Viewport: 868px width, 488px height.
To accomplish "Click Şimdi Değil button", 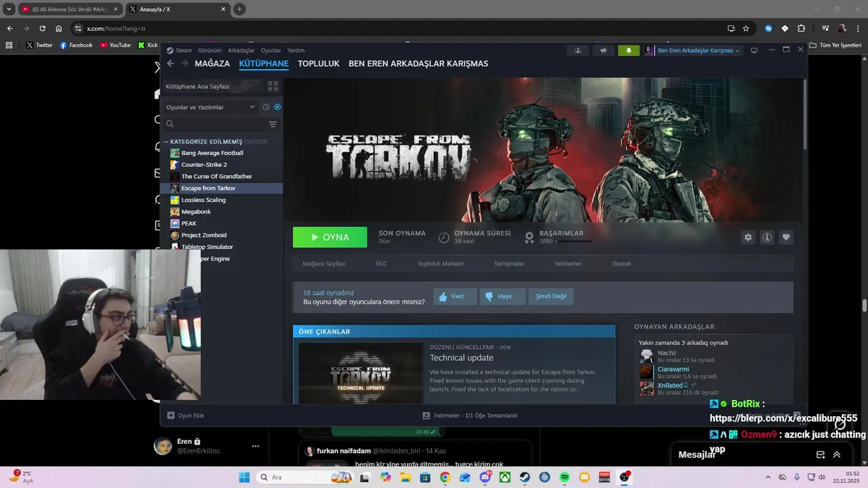I will [551, 296].
